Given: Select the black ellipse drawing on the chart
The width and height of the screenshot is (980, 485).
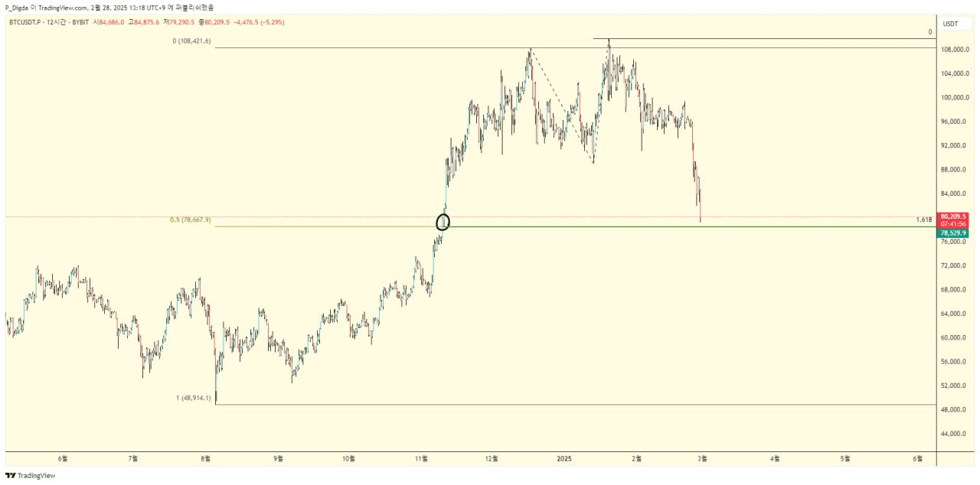Looking at the screenshot, I should click(443, 223).
